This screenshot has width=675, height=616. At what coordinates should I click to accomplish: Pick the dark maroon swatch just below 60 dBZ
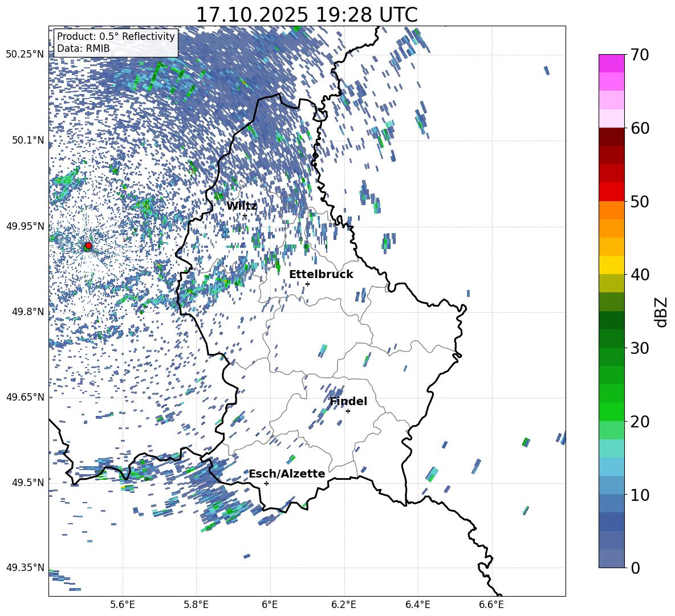pos(612,137)
